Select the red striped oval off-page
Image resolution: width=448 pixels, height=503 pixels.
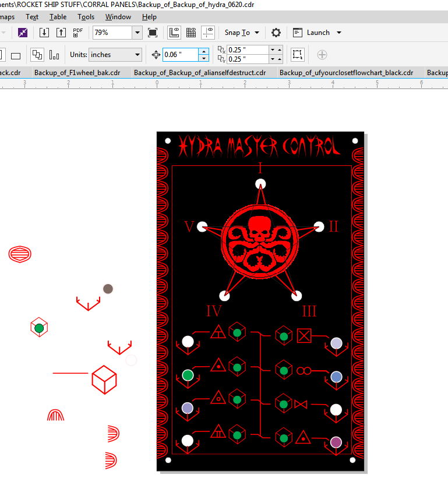click(20, 254)
